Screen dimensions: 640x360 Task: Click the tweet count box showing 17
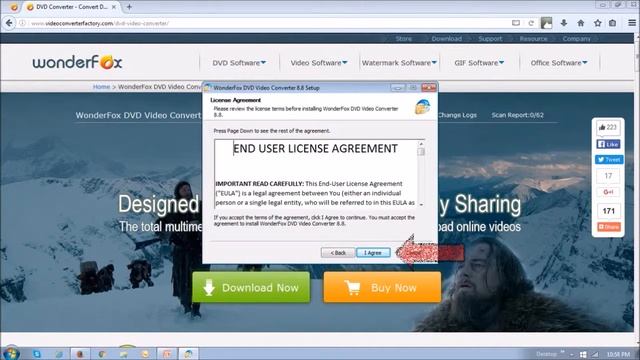pos(608,176)
